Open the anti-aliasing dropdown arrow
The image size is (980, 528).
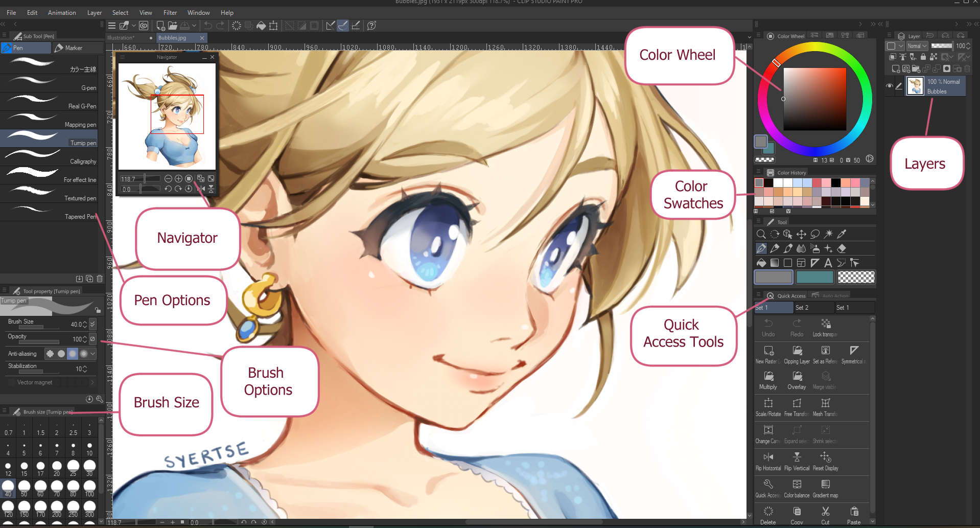92,354
